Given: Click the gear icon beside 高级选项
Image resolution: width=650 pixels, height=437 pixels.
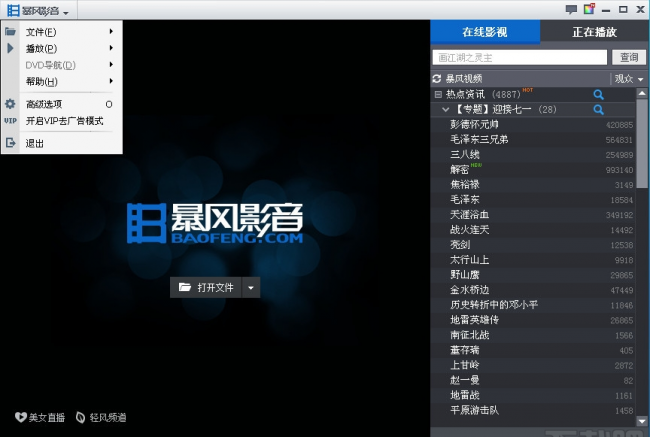Looking at the screenshot, I should coord(10,104).
